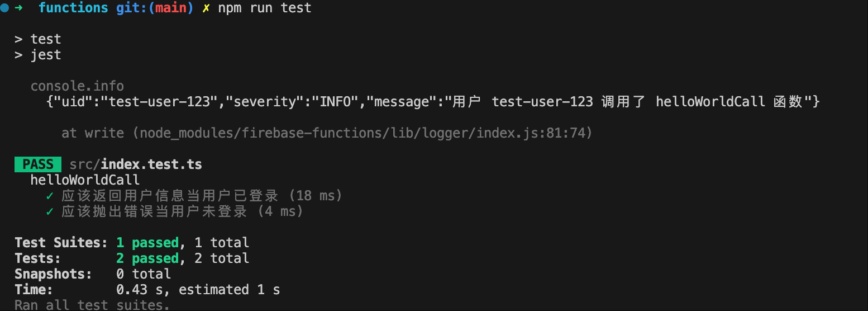Click the "functions" directory name in prompt
868x311 pixels.
(73, 8)
